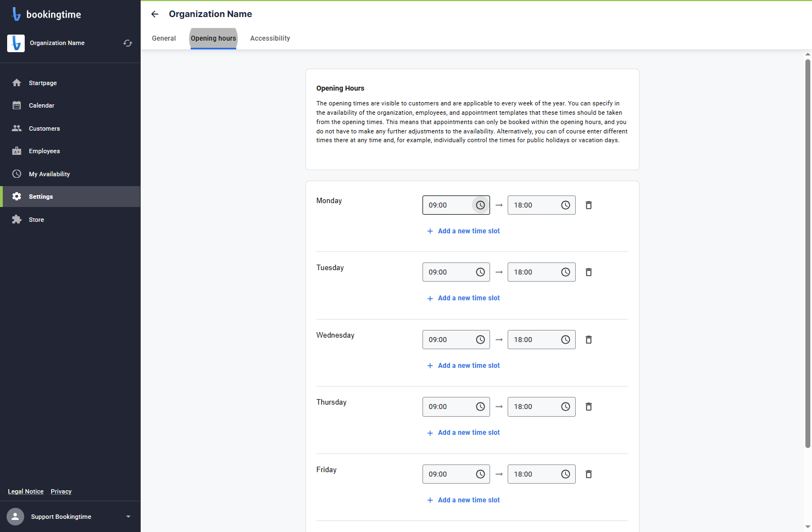Add a new time slot for Thursday
812x532 pixels.
pyautogui.click(x=464, y=433)
